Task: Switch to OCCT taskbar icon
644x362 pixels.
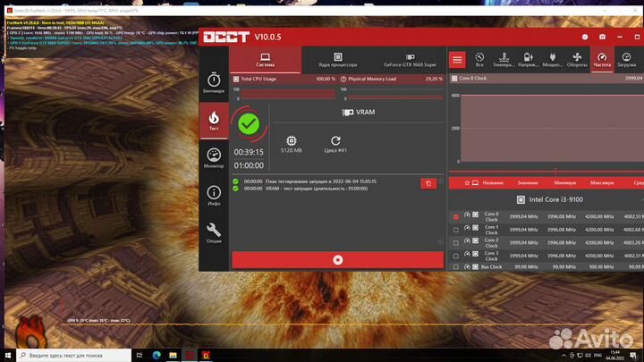Action: point(190,355)
